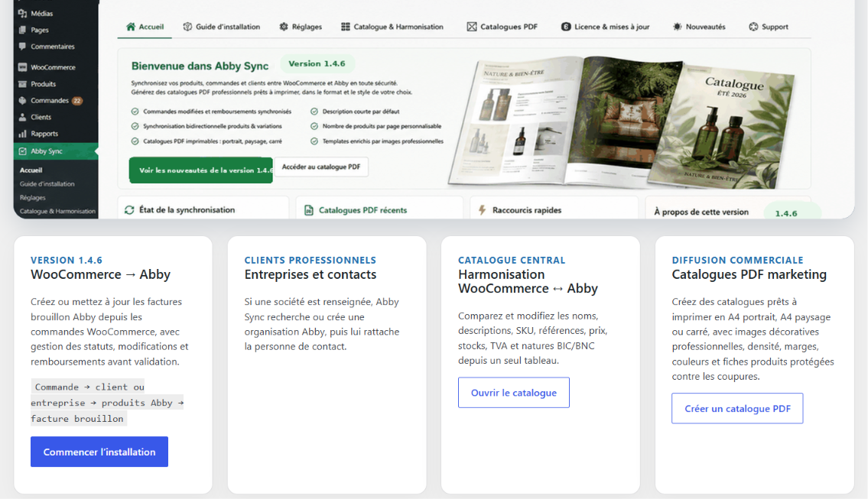
Task: Click Catalogue & Harmonisation sidebar submenu
Action: (x=57, y=212)
